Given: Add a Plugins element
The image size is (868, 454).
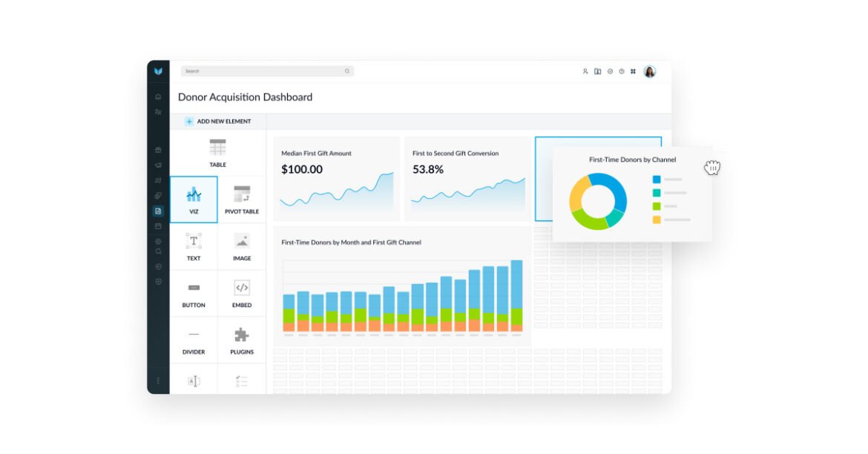Looking at the screenshot, I should point(242,339).
